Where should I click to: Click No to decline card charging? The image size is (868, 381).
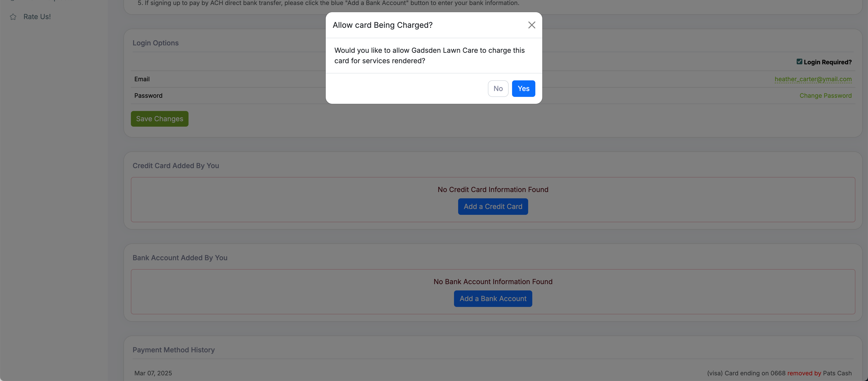point(498,88)
